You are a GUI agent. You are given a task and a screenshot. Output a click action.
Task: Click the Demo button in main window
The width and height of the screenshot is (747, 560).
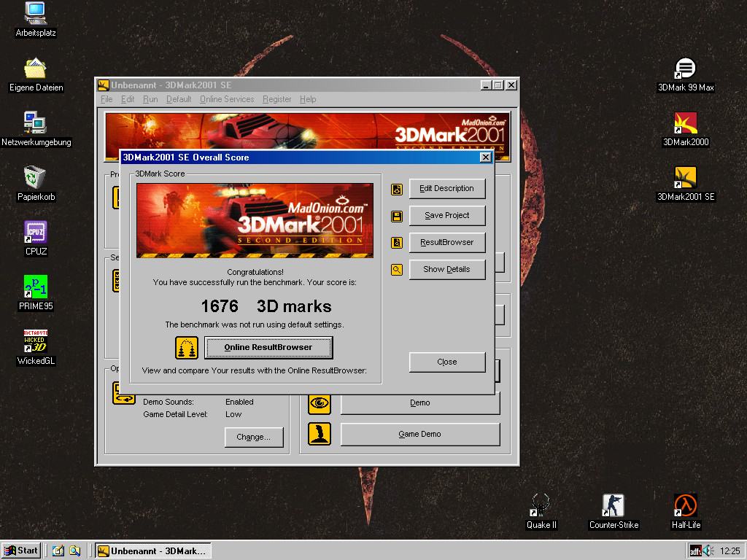coord(420,404)
